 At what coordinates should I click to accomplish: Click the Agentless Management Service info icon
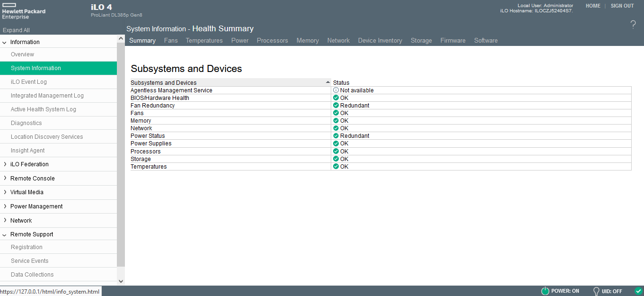point(336,90)
